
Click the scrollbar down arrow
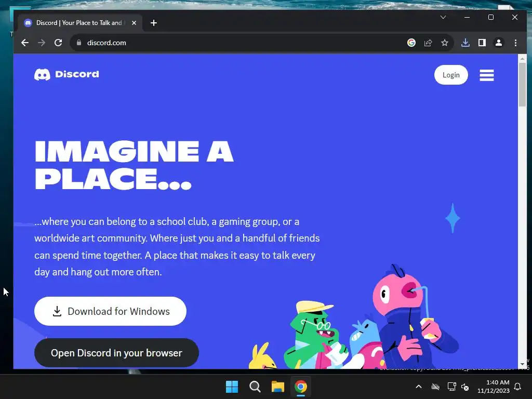click(522, 364)
